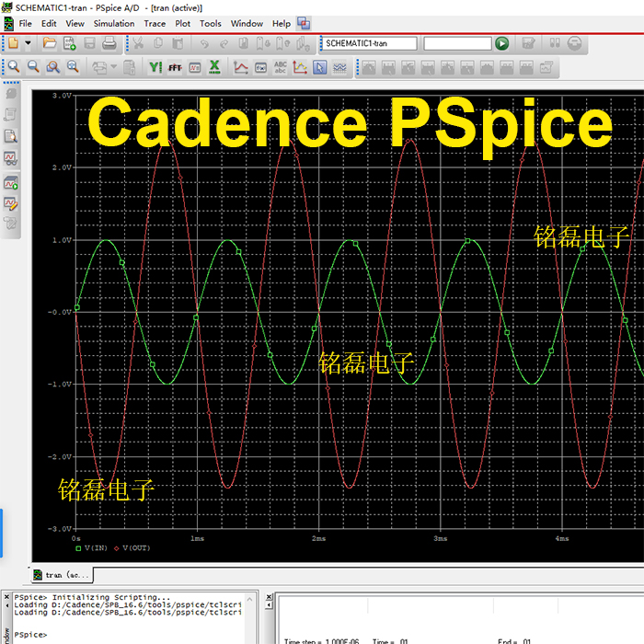The height and width of the screenshot is (644, 644).
Task: Toggle the Performance Analysis icon
Action: pyautogui.click(x=195, y=68)
